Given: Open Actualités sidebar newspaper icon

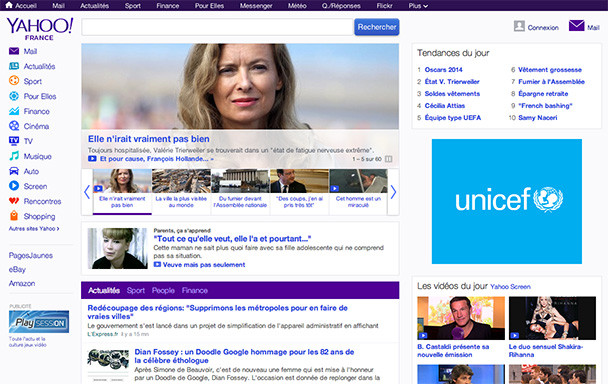Looking at the screenshot, I should pos(14,66).
